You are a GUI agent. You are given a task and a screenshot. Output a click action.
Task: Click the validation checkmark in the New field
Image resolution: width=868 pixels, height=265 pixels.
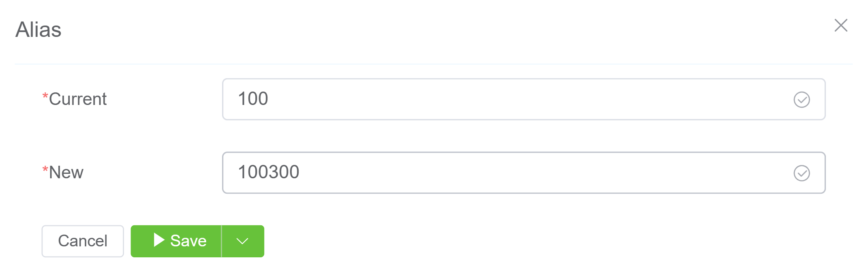click(801, 173)
